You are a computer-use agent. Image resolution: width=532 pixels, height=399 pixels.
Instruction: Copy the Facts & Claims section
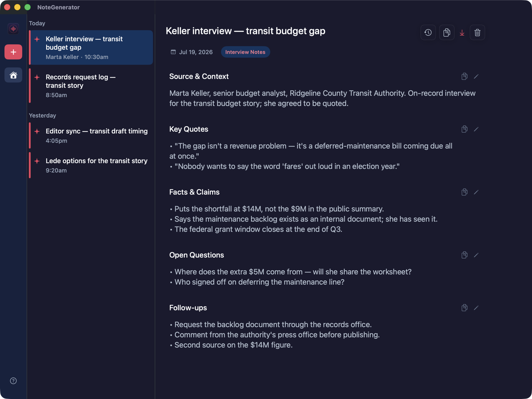tap(465, 192)
